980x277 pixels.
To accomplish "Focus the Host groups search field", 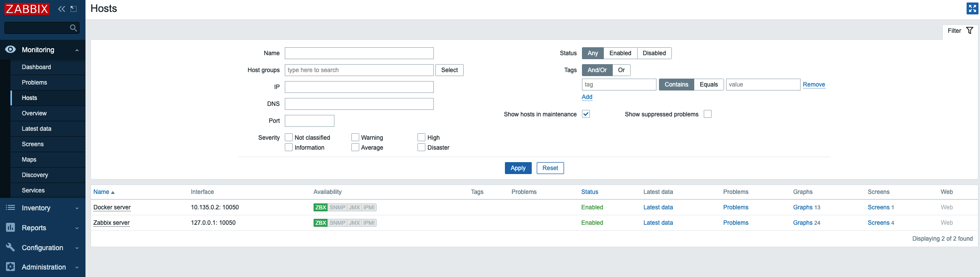I will click(x=359, y=70).
